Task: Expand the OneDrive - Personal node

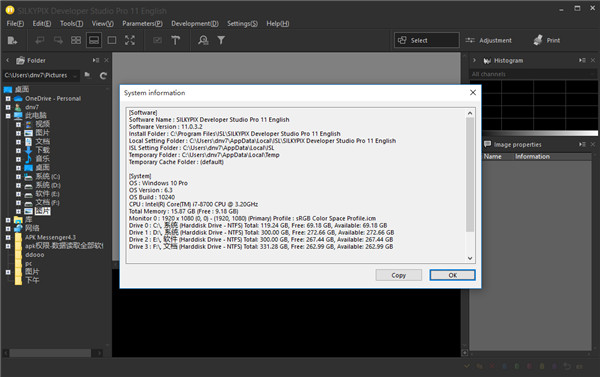Action: [8, 98]
